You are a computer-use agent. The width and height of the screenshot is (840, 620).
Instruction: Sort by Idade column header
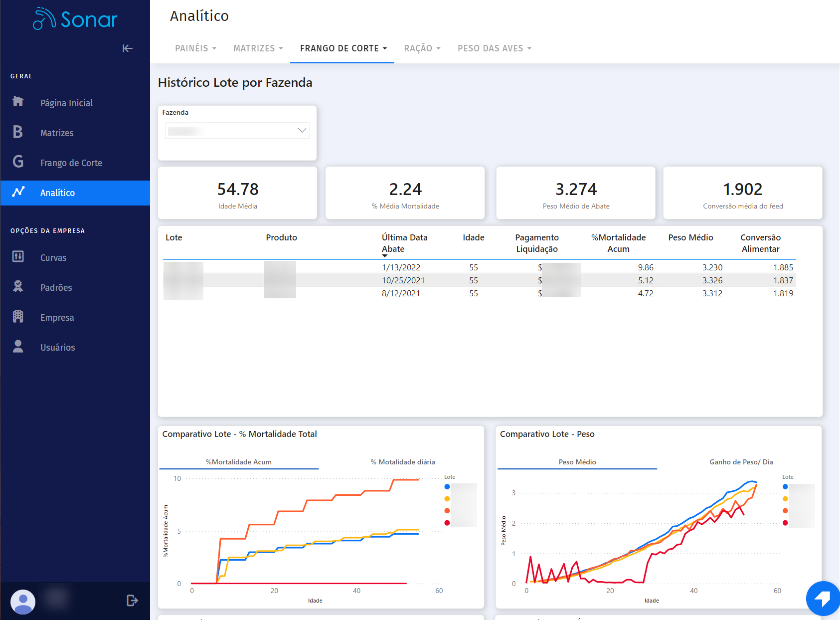[474, 237]
